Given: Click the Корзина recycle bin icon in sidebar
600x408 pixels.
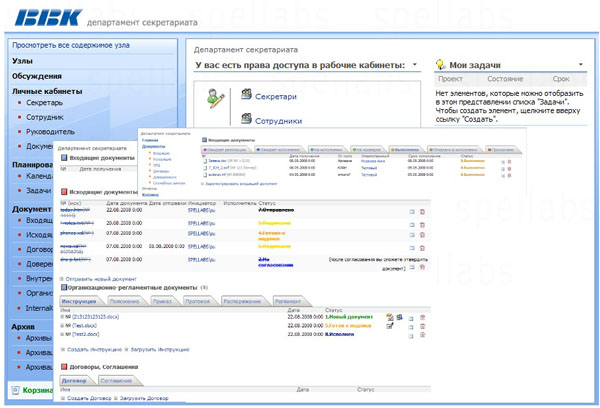Looking at the screenshot, I should pos(15,390).
